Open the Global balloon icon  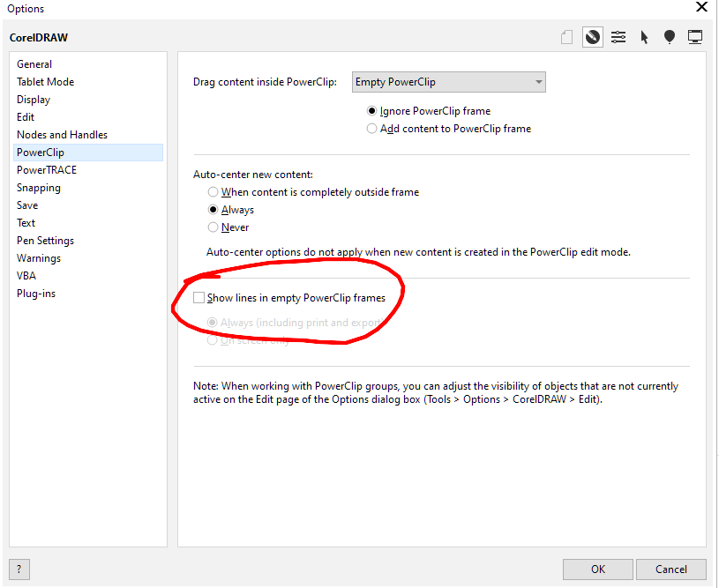(x=670, y=37)
